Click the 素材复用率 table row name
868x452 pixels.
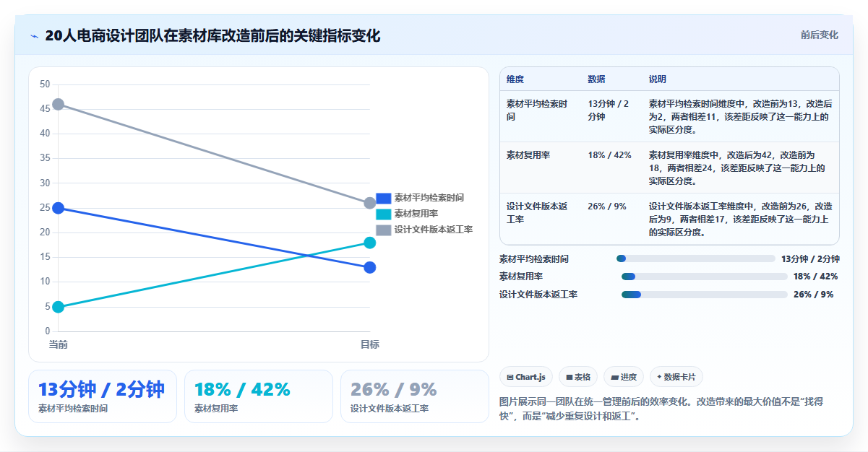coord(528,155)
